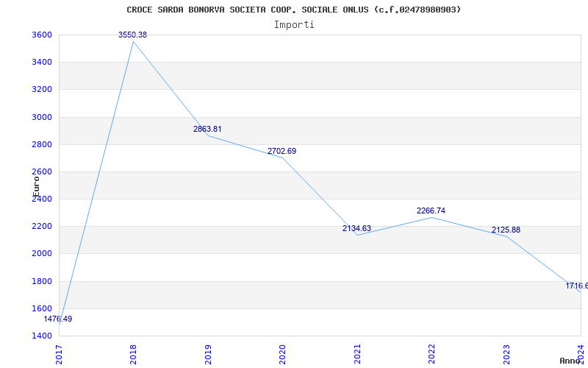Select the 2266.74 data label
Image resolution: width=588 pixels, height=368 pixels.
(x=431, y=210)
